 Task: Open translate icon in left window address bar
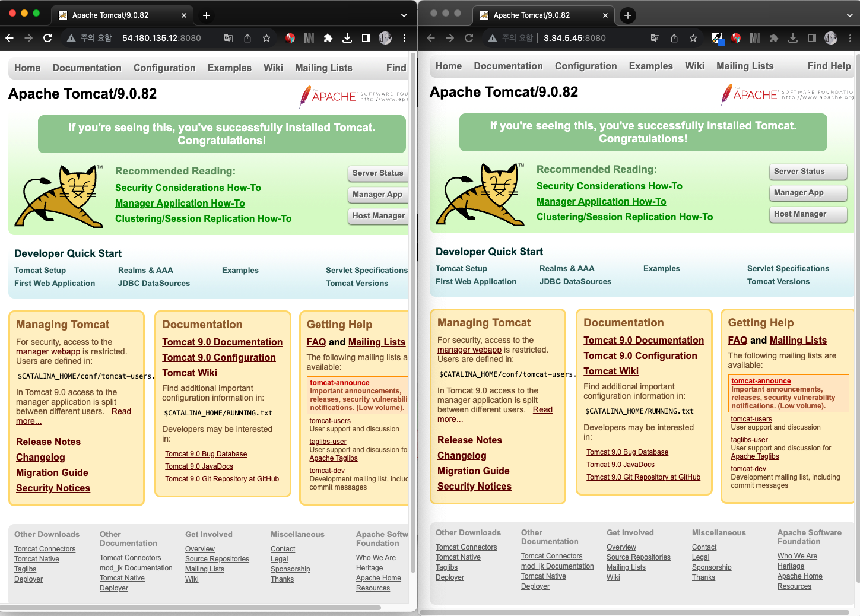(x=229, y=38)
